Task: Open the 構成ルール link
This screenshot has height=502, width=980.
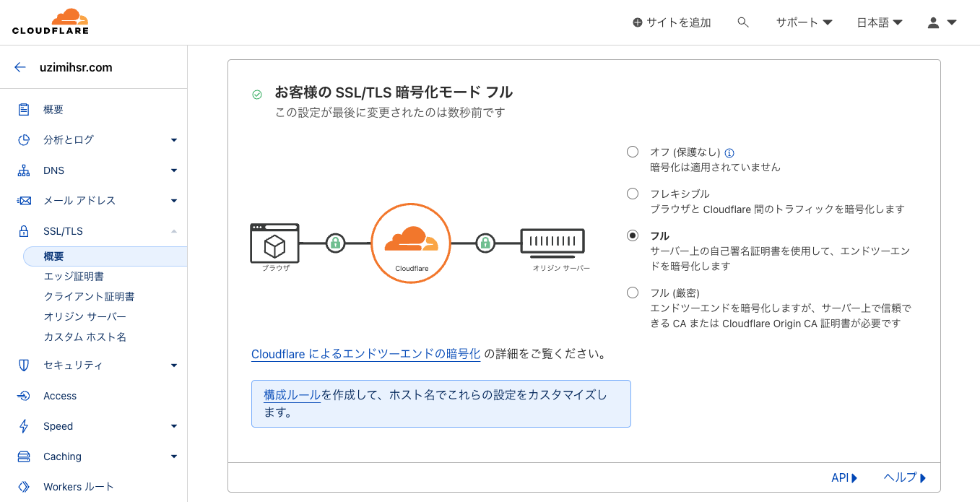Action: coord(292,395)
